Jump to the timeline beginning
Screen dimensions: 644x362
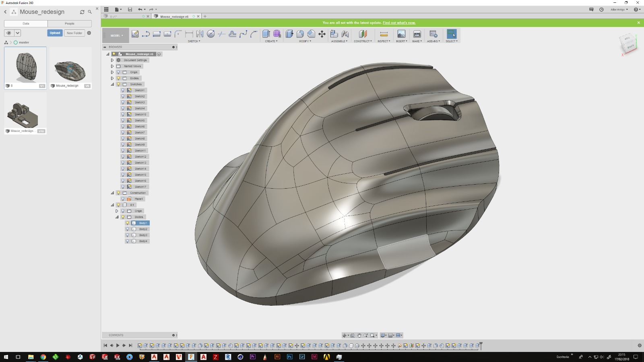click(x=105, y=346)
